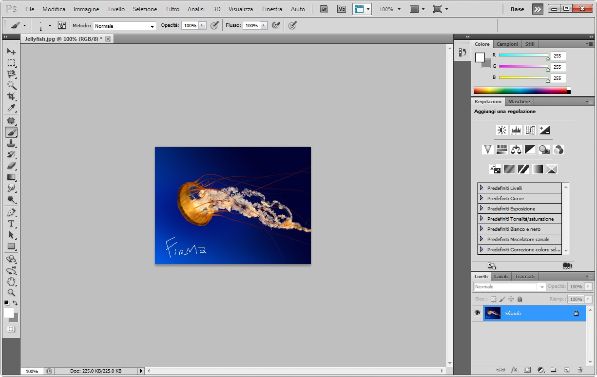The image size is (597, 377).
Task: Toggle the brush panel button in options bar
Action: (x=62, y=26)
